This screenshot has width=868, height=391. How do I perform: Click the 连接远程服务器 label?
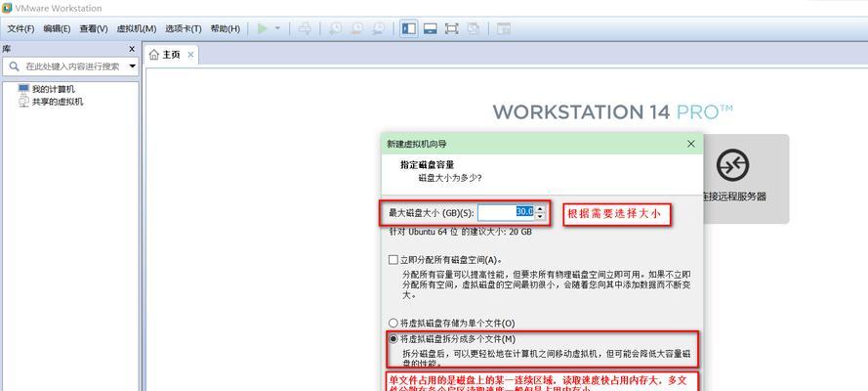[x=734, y=196]
